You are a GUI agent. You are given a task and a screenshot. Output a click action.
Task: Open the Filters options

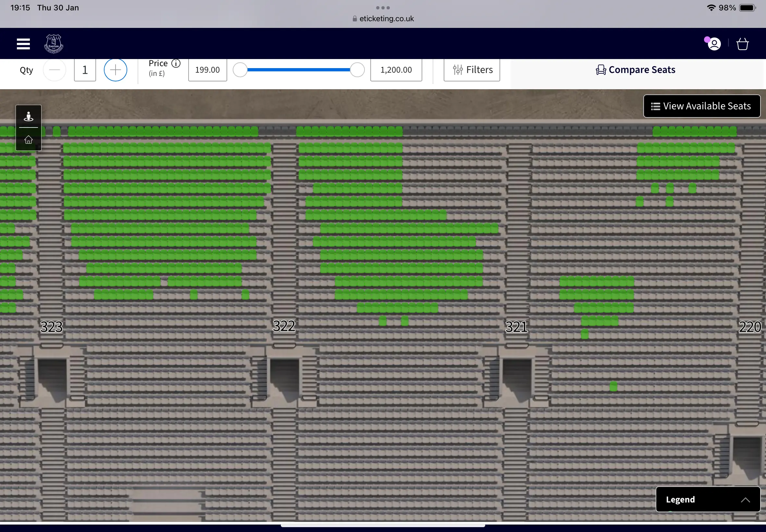tap(472, 70)
